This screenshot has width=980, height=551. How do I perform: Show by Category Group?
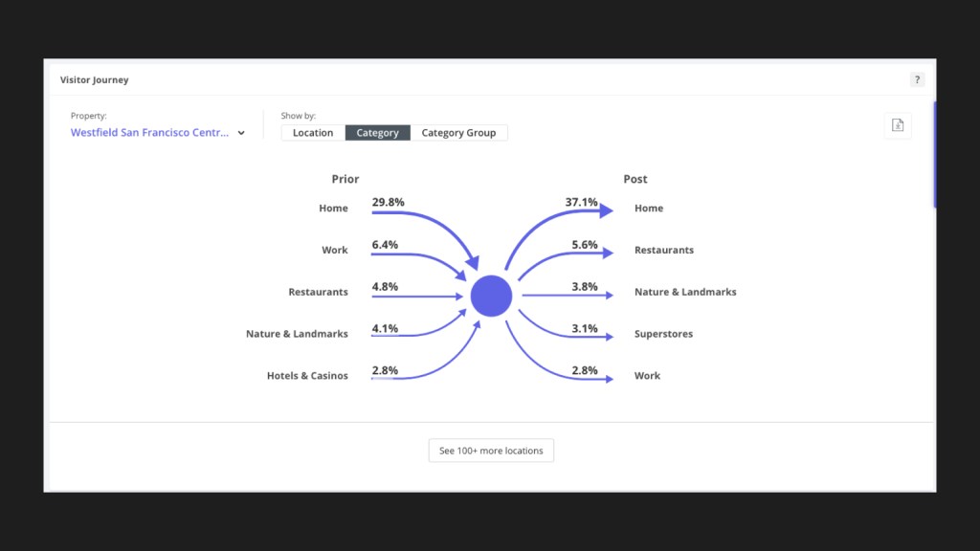(x=458, y=133)
